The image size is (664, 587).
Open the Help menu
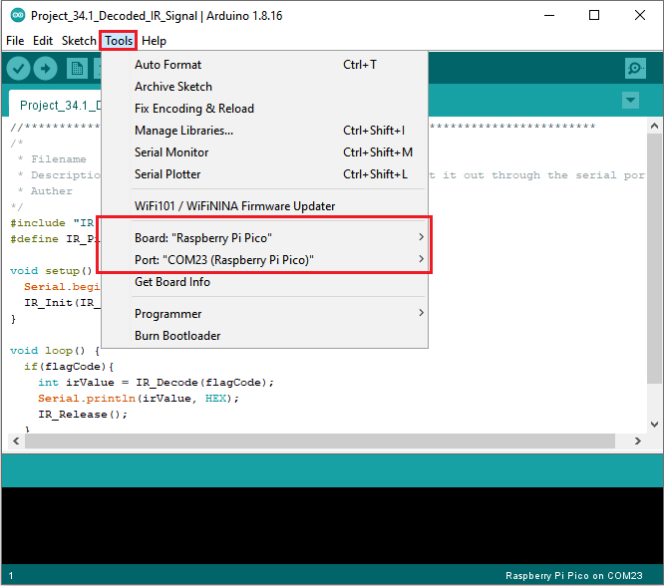tap(154, 41)
